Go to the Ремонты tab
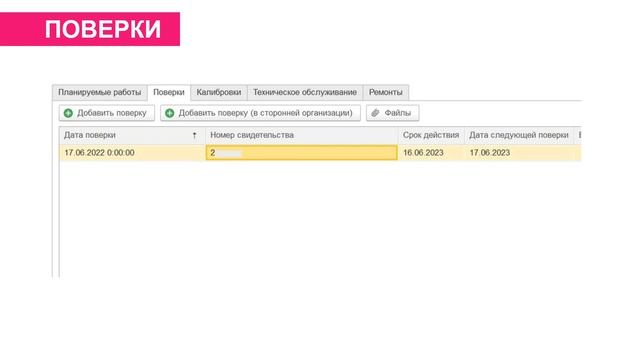640x360 pixels. click(x=386, y=92)
